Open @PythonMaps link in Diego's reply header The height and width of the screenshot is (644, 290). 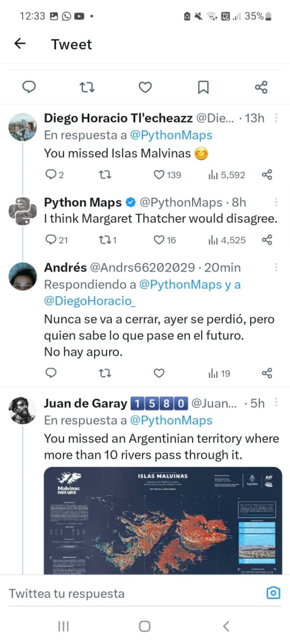click(171, 135)
